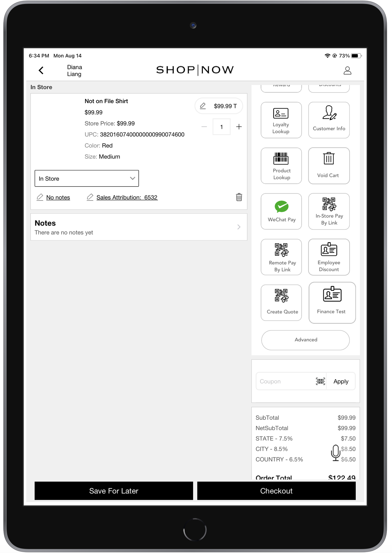Tap the In Store section header
Image resolution: width=392 pixels, height=553 pixels.
41,87
